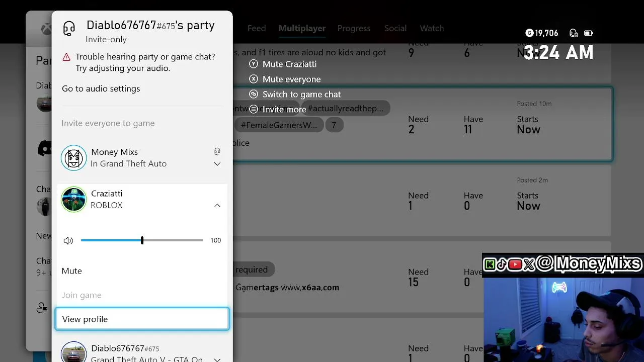Screen dimensions: 644x362
Task: Click the 3:24 AM clock
Action: click(558, 53)
